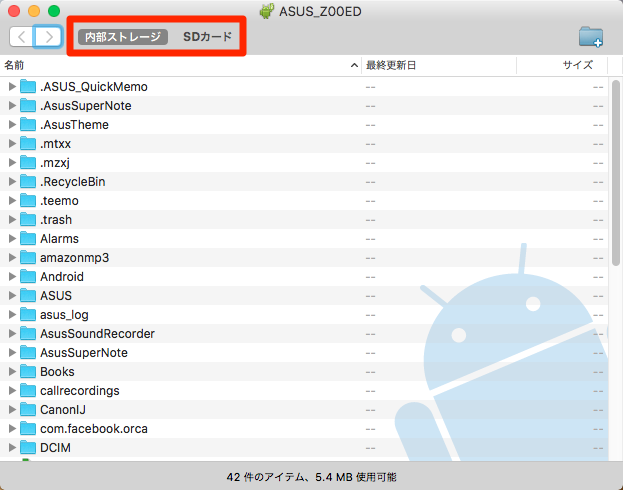Viewport: 623px width, 490px height.
Task: Switch to 内部ストレージ tab
Action: pos(123,37)
